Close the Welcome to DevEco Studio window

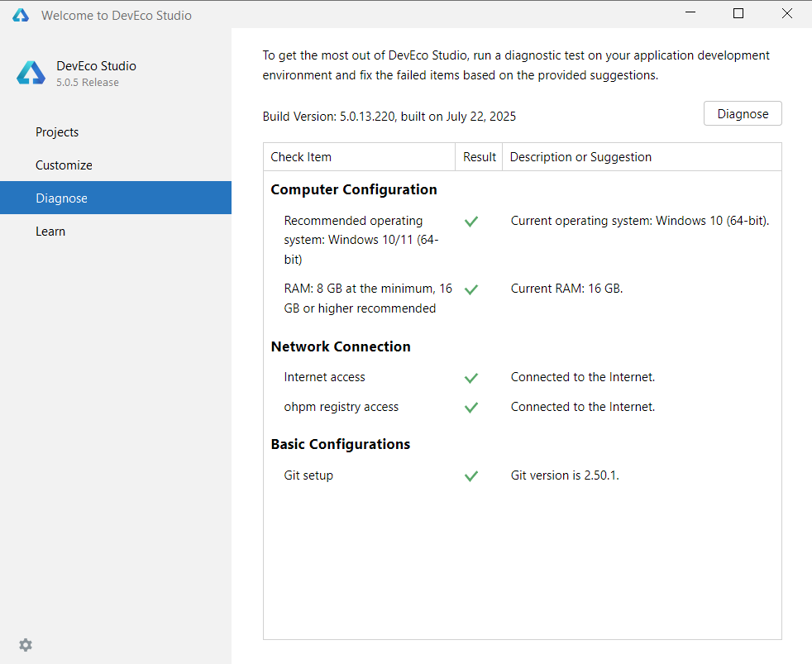click(x=787, y=13)
